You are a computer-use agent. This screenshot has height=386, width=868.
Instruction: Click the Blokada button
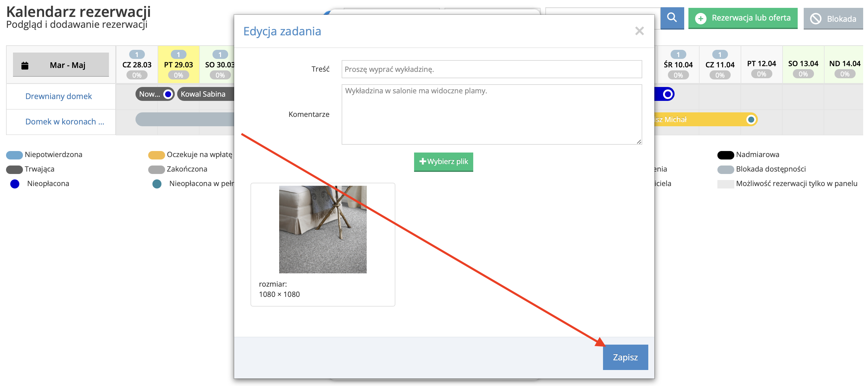click(x=833, y=19)
